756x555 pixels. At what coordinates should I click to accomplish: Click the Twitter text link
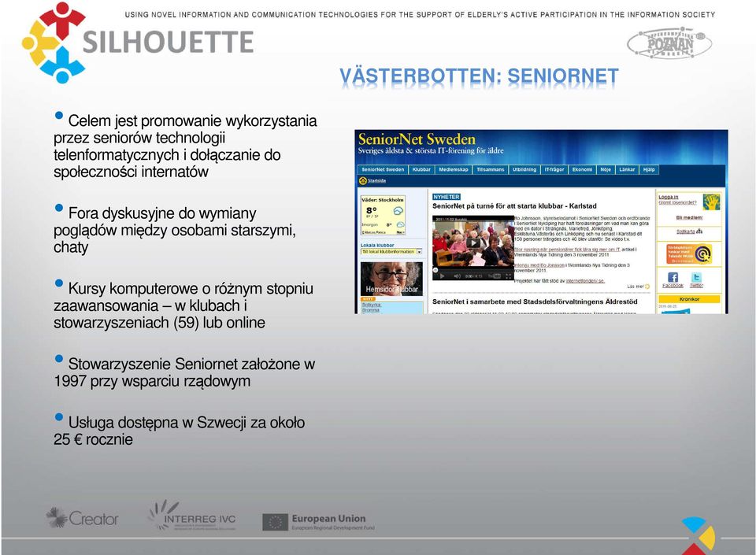tap(696, 286)
